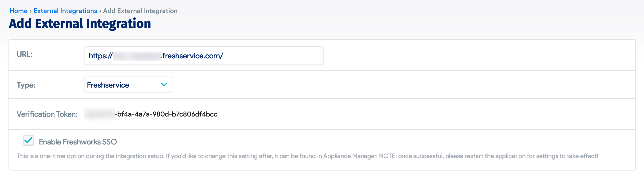
Task: Select the freshservice.com URL text box
Action: [204, 55]
